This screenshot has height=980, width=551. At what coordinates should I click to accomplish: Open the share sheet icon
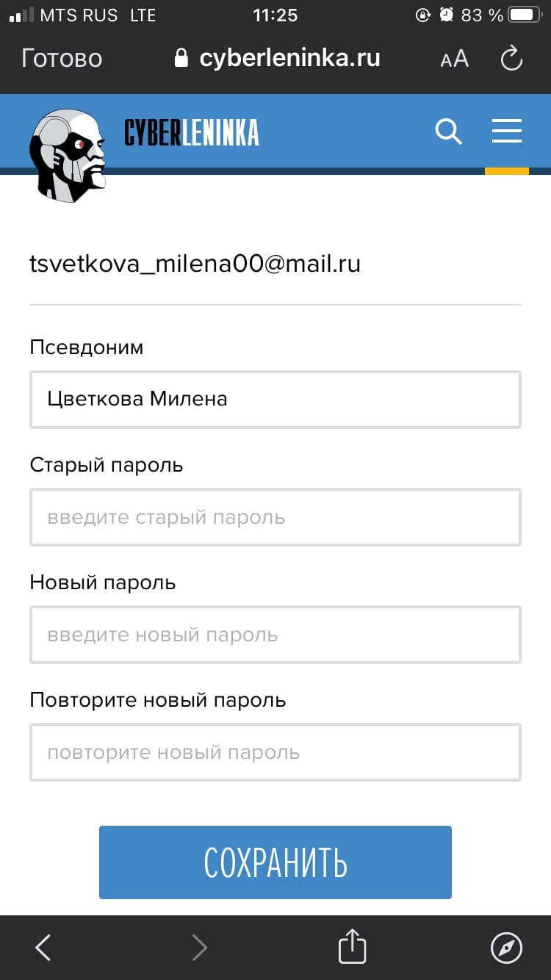coord(352,946)
